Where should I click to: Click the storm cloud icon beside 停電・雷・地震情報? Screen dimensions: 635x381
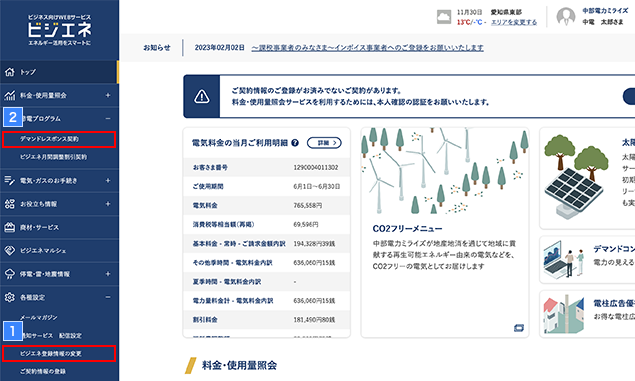point(10,274)
